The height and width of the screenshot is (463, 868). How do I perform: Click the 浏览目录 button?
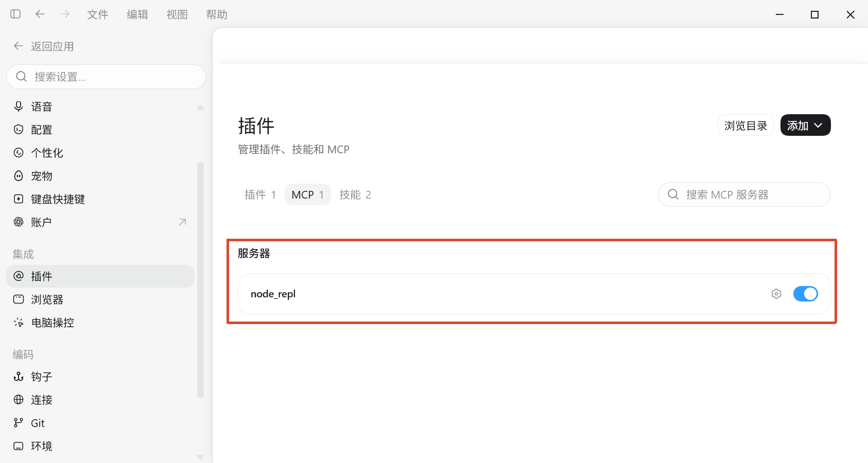(x=746, y=125)
